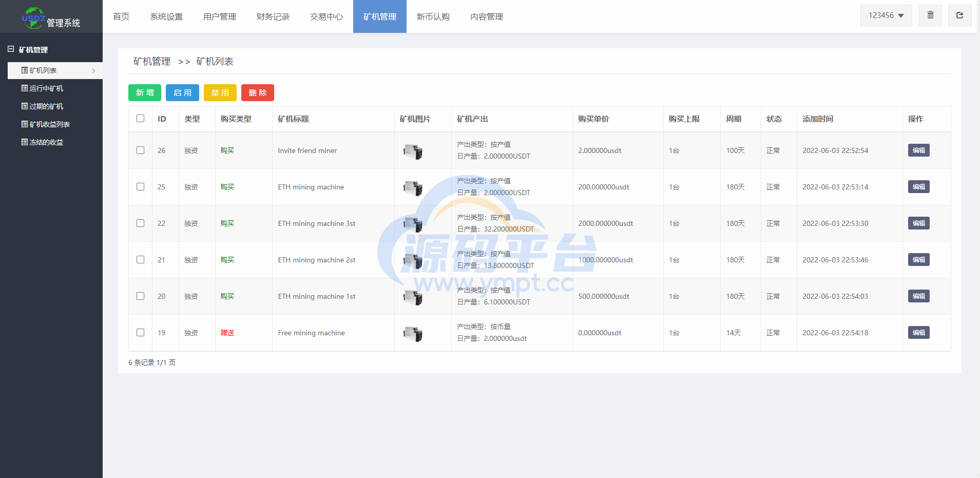The height and width of the screenshot is (478, 980).
Task: Open the 123456 user dropdown
Action: click(x=886, y=15)
